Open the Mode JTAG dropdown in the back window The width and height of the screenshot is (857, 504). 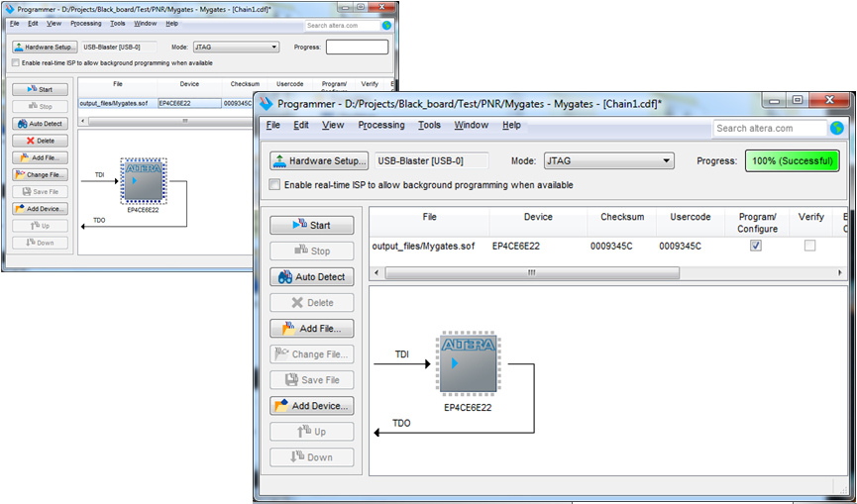click(236, 47)
